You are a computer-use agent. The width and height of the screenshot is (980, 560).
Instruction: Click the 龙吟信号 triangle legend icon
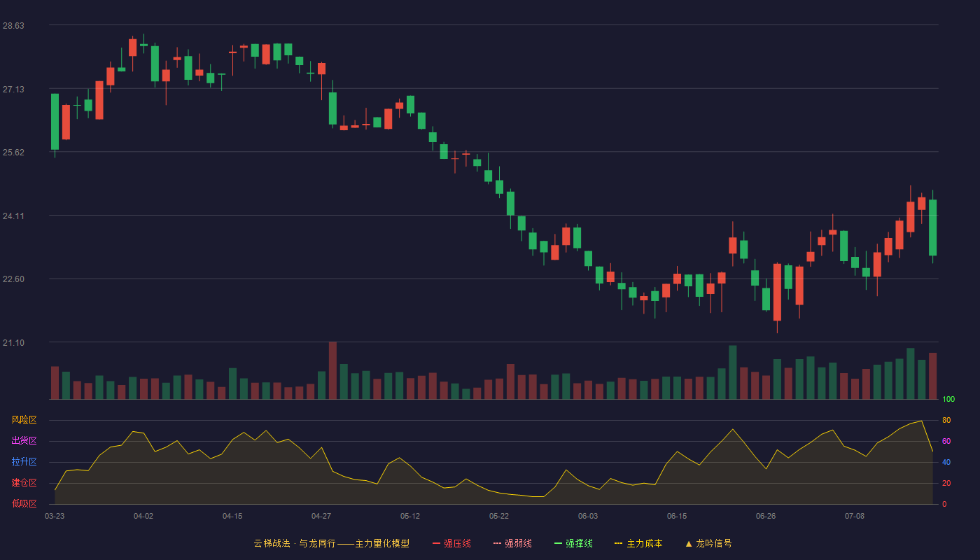pyautogui.click(x=688, y=543)
